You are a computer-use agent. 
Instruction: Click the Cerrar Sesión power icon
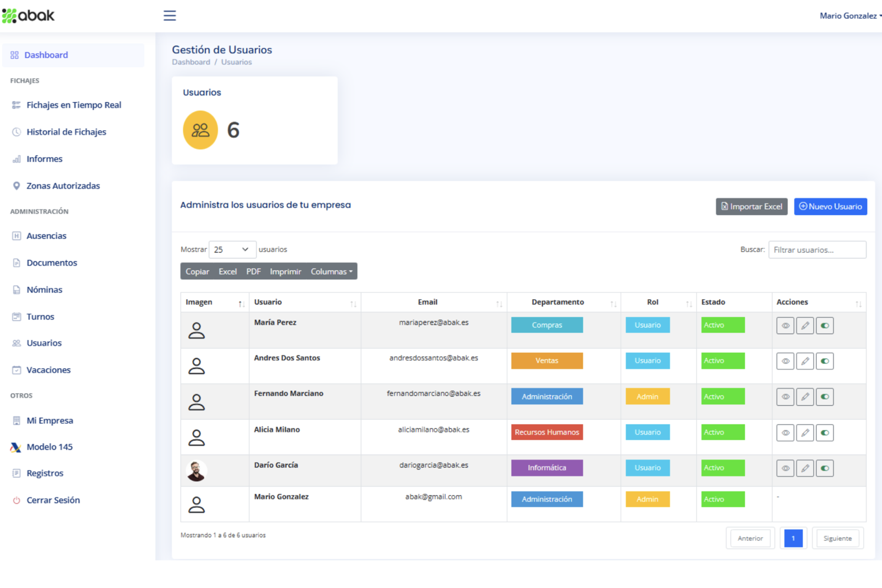click(16, 500)
